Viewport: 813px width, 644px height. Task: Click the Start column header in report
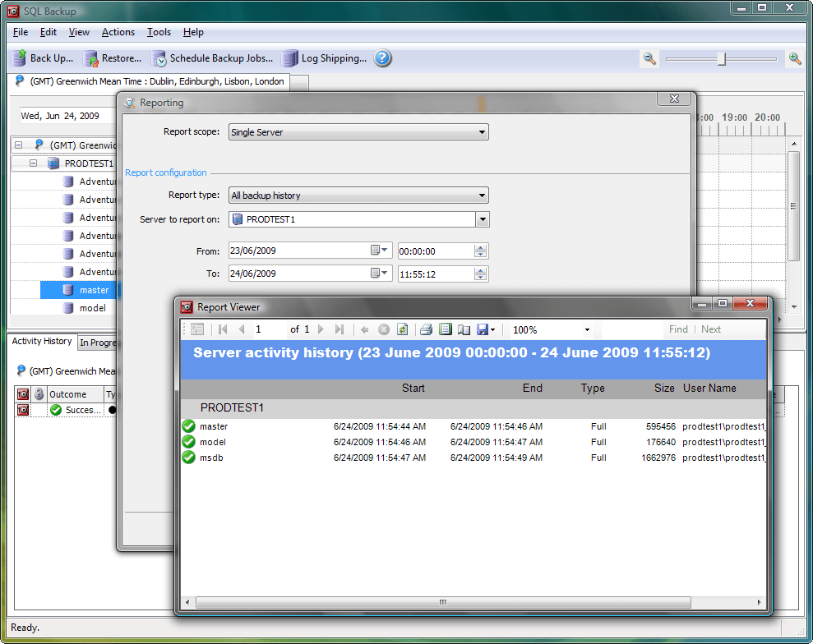pos(413,388)
